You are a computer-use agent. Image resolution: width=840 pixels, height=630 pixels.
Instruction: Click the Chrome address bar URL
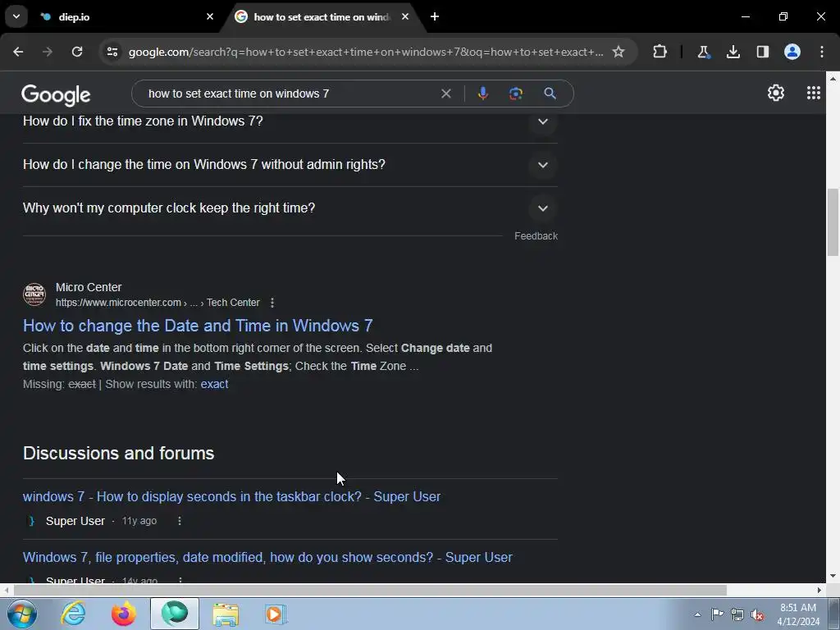(366, 52)
